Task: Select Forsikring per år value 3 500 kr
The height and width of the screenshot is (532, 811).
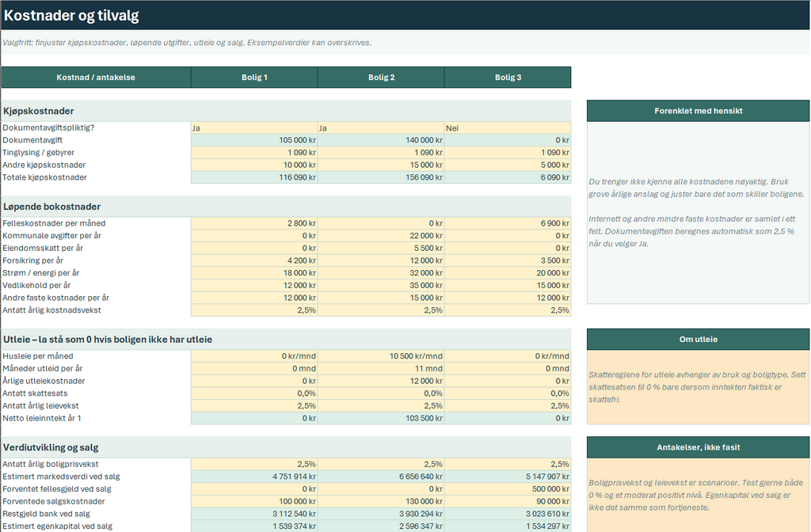Action: point(508,260)
